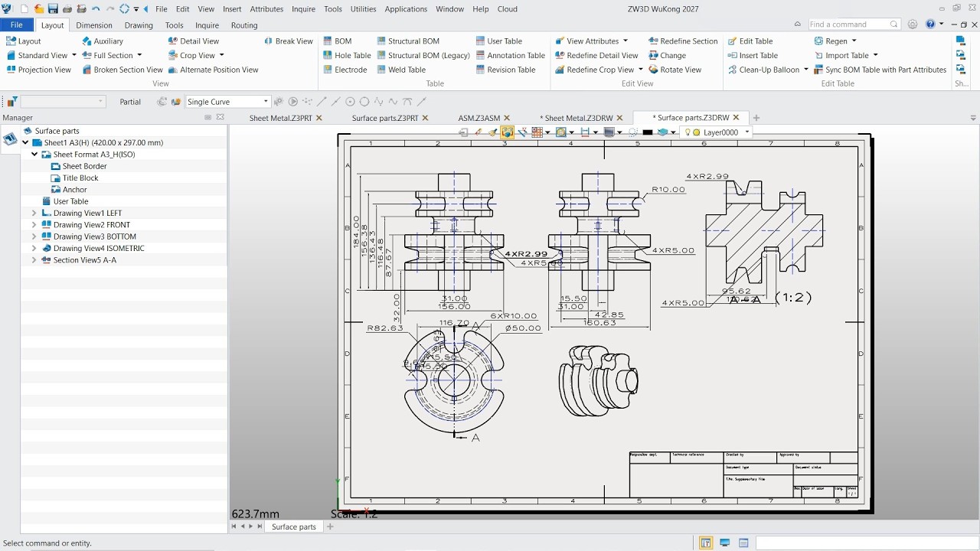This screenshot has height=551, width=980.
Task: Click the black color swatch
Action: (648, 132)
